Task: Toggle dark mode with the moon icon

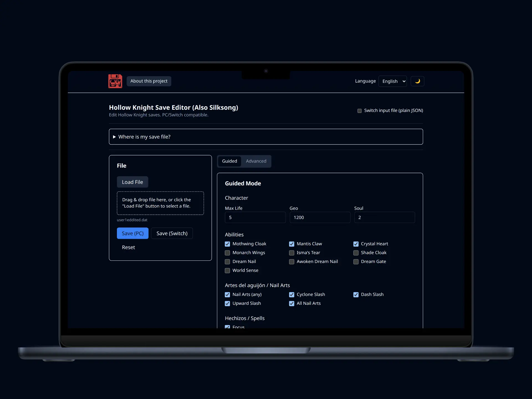Action: pos(417,81)
